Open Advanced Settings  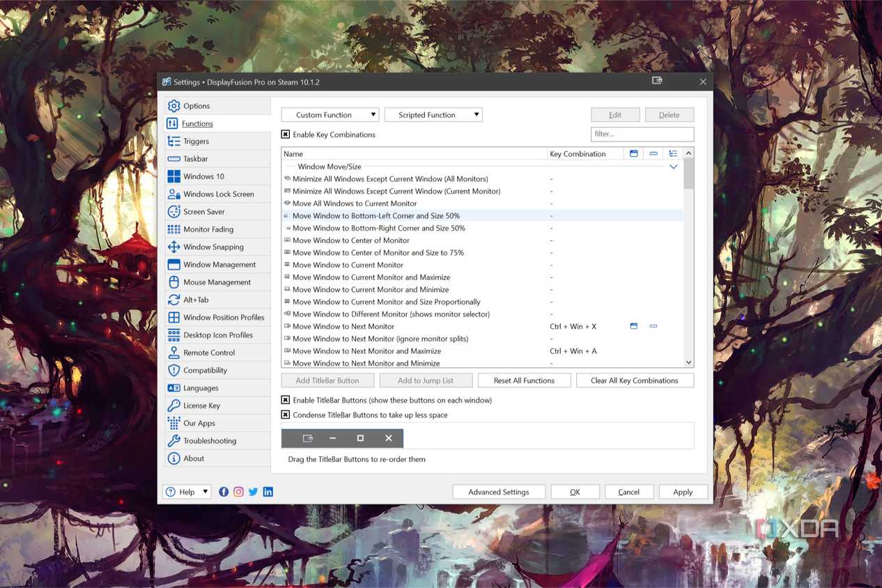pyautogui.click(x=499, y=492)
